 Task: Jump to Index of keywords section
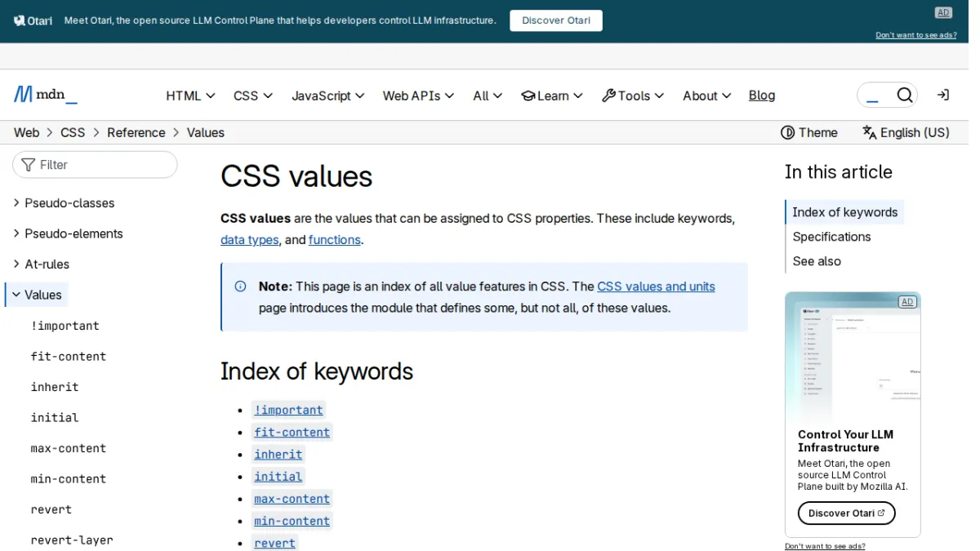pos(845,212)
